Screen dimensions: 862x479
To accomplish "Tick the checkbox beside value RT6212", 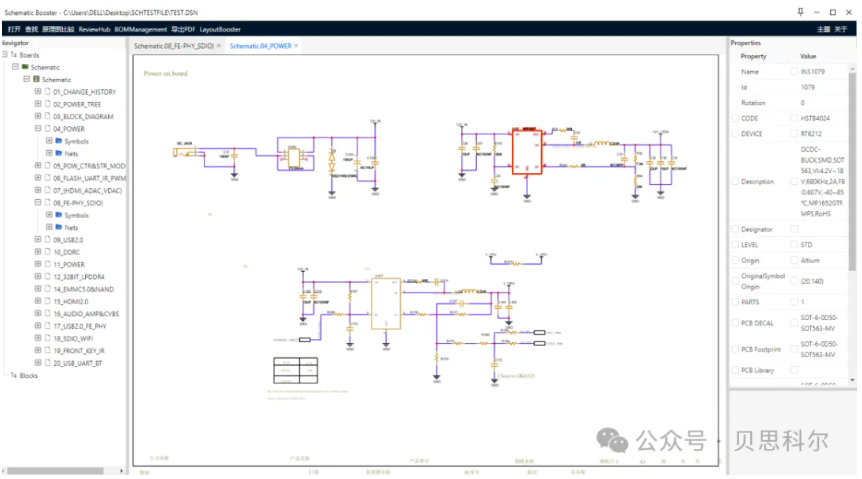I will [794, 133].
